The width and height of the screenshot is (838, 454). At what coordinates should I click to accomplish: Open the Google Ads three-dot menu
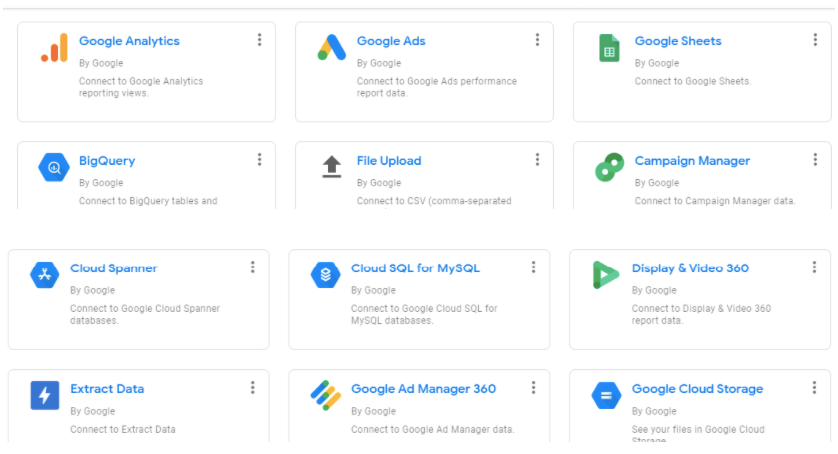538,40
